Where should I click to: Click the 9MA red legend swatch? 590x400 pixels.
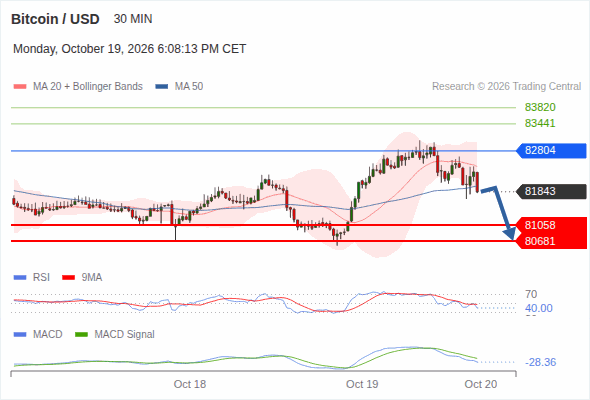coord(68,278)
